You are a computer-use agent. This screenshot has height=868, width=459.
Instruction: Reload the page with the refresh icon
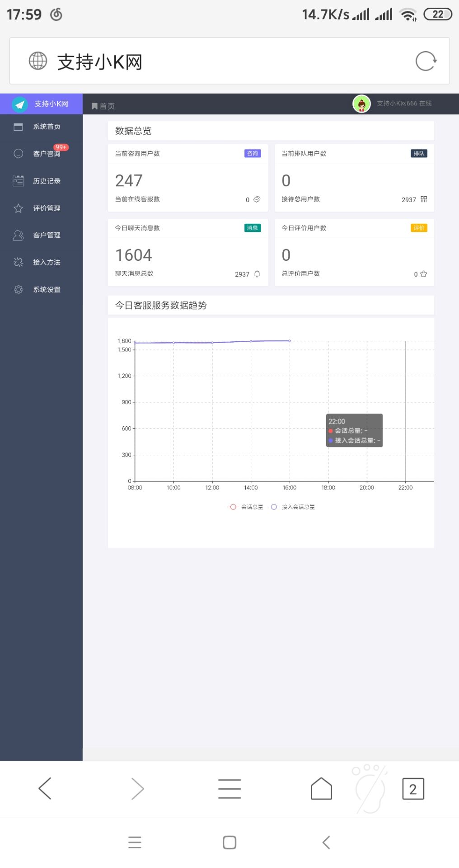coord(426,61)
